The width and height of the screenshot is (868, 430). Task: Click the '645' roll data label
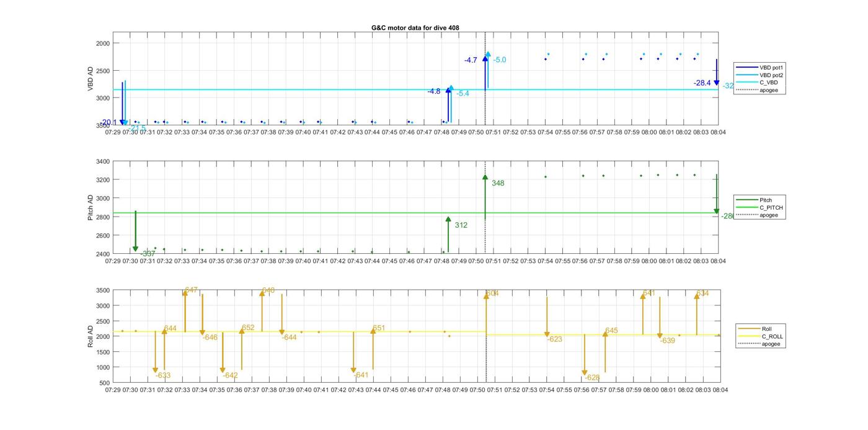point(611,331)
